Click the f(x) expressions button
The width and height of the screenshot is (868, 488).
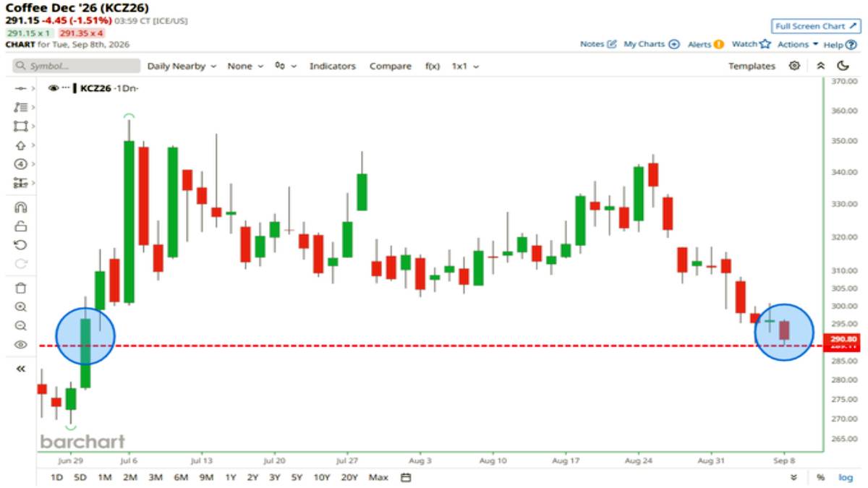point(433,66)
